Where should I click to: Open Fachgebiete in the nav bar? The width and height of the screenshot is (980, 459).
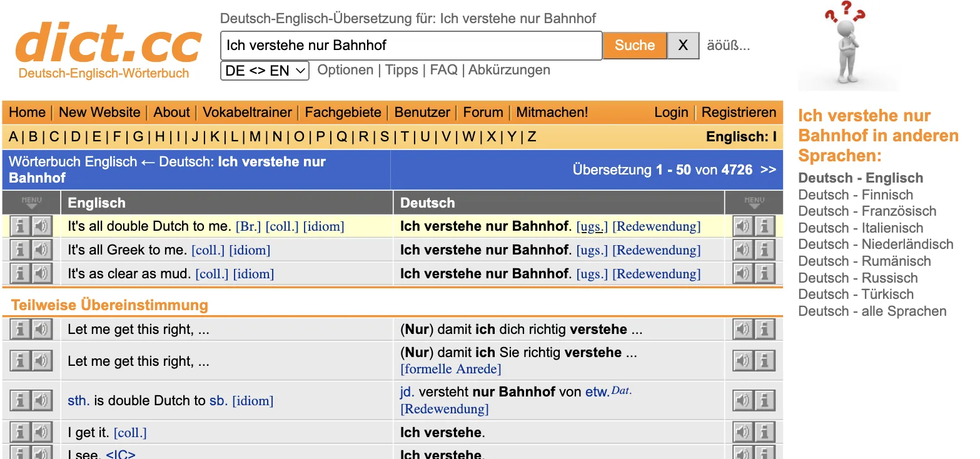tap(343, 113)
